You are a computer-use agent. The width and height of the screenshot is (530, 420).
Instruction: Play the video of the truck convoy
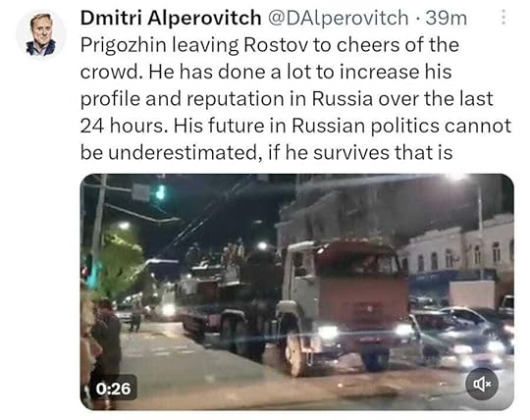click(296, 291)
